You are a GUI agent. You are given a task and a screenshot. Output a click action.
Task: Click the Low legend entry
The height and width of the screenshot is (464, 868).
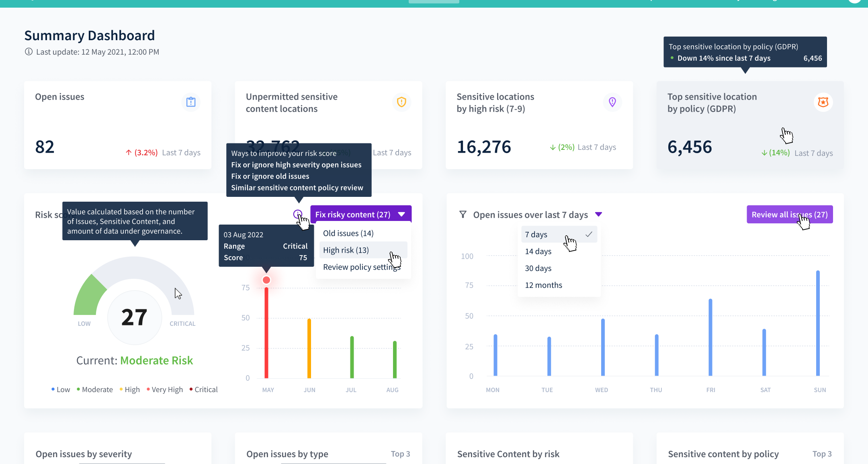click(61, 390)
